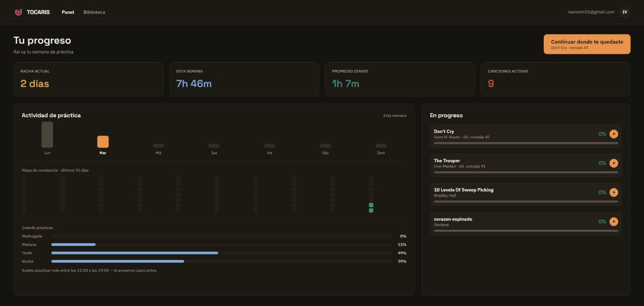
Task: Click the 7h 46m weekly total
Action: [x=194, y=83]
